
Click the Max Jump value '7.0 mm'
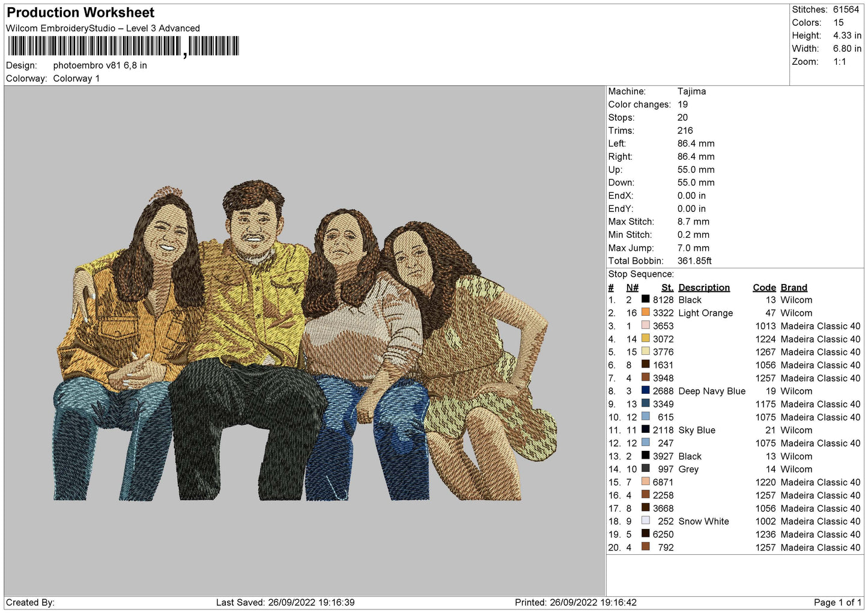click(x=693, y=248)
